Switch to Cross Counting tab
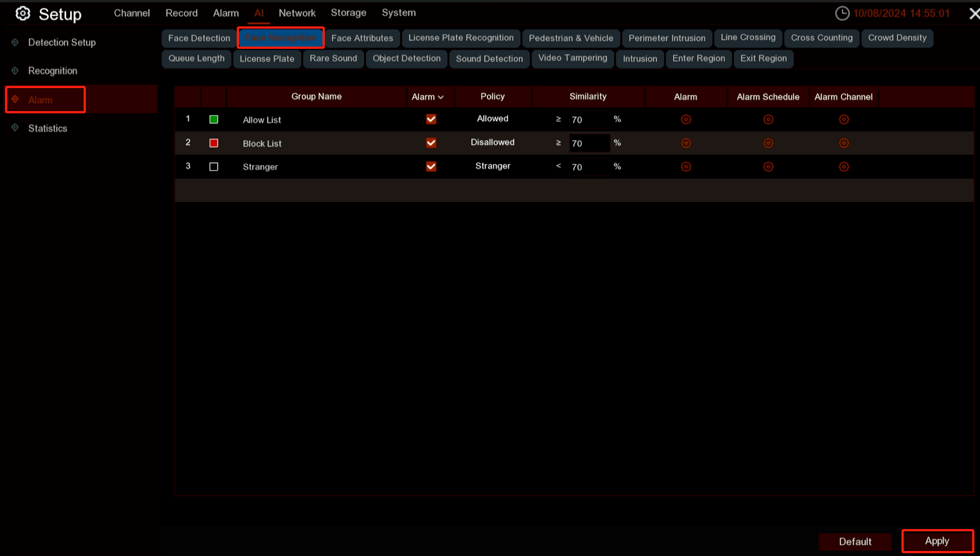Screen dimensions: 980x556 point(822,38)
